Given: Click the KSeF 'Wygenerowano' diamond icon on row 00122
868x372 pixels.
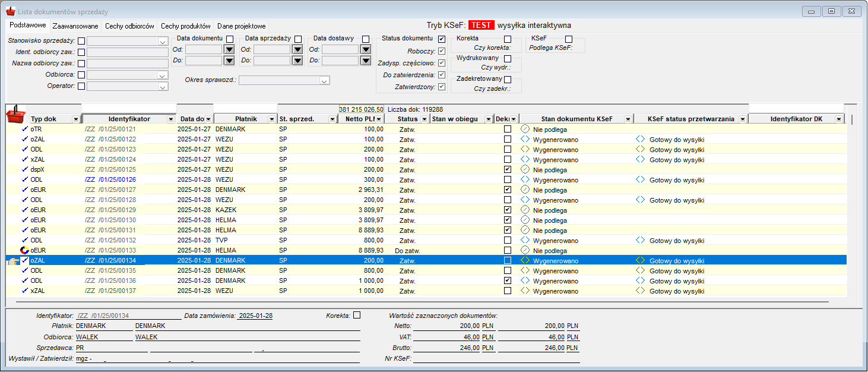Looking at the screenshot, I should coord(525,139).
